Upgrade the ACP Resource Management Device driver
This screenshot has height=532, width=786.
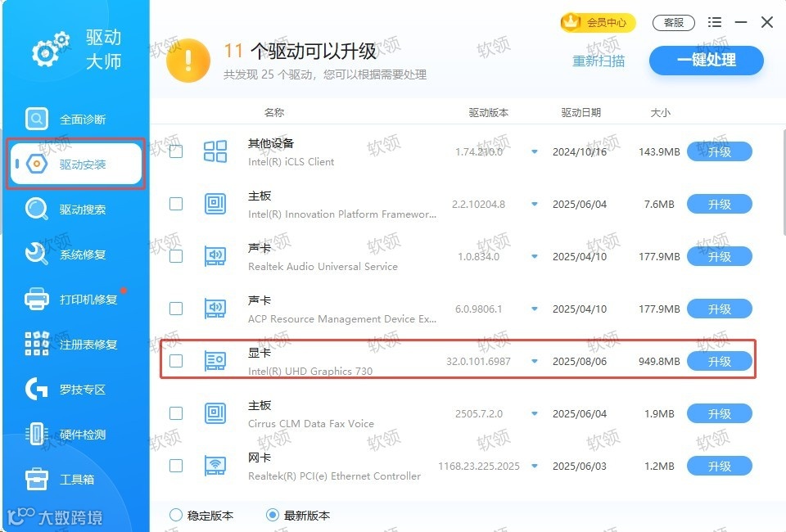[720, 309]
